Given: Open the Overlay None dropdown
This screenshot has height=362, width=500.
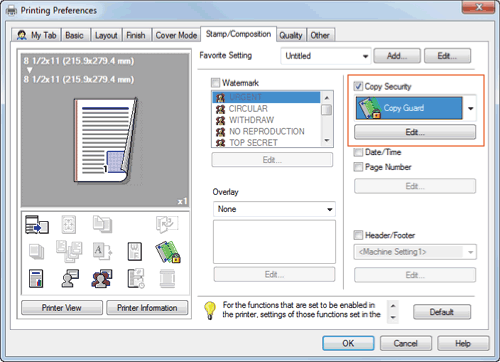Looking at the screenshot, I should [x=274, y=209].
